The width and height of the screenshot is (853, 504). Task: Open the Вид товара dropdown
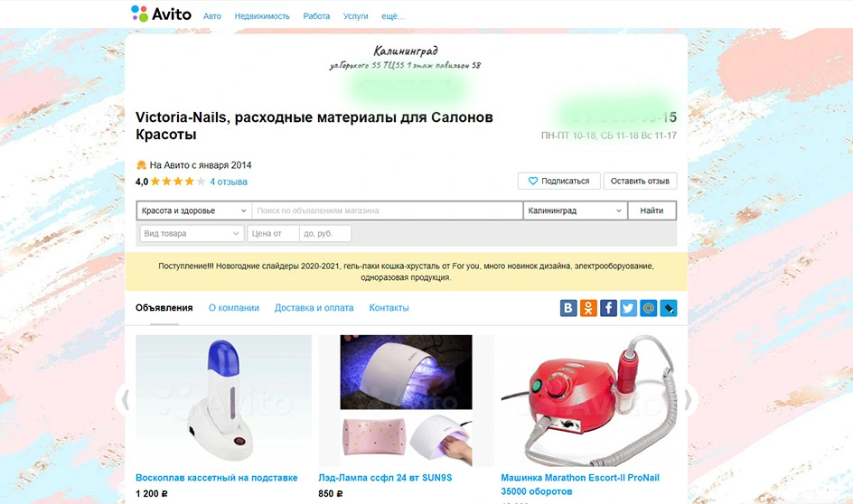click(192, 233)
